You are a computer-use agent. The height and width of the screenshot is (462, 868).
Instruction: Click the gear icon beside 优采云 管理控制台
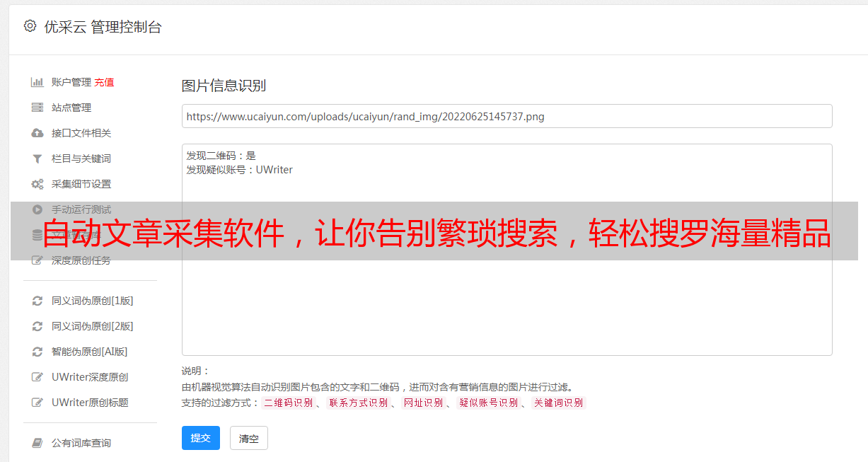[30, 26]
